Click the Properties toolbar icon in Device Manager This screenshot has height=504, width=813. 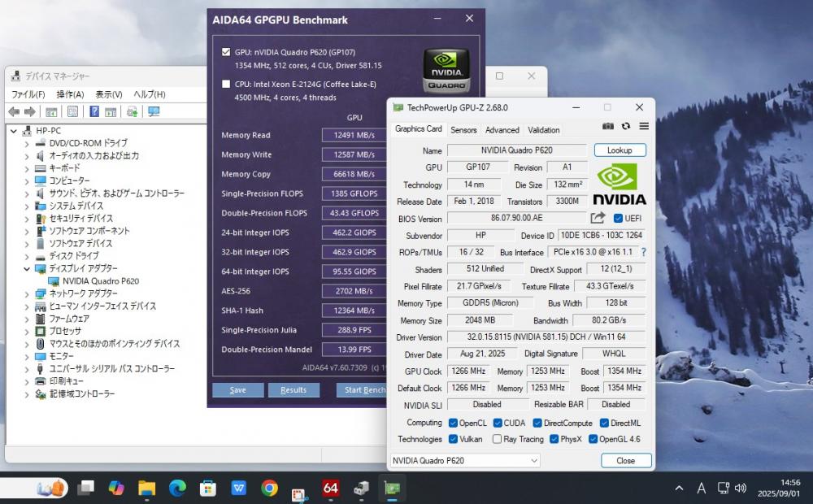(x=72, y=111)
